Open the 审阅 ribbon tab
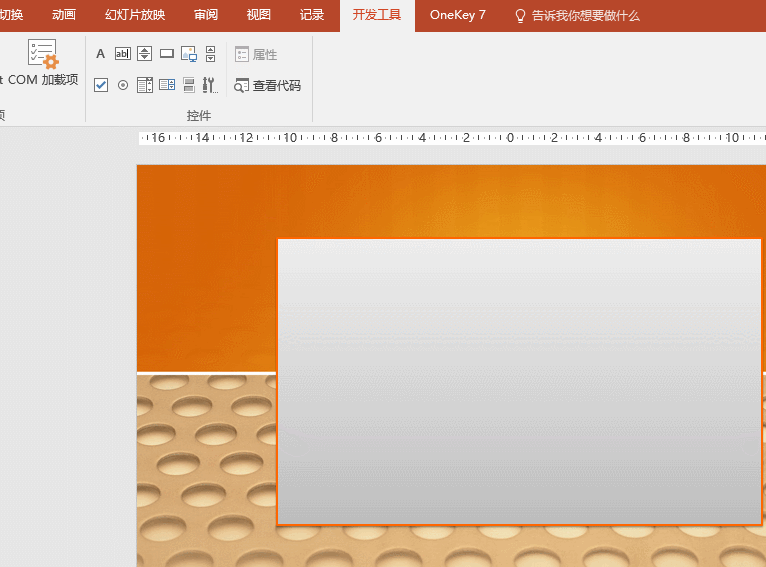Image resolution: width=766 pixels, height=567 pixels. [x=206, y=15]
